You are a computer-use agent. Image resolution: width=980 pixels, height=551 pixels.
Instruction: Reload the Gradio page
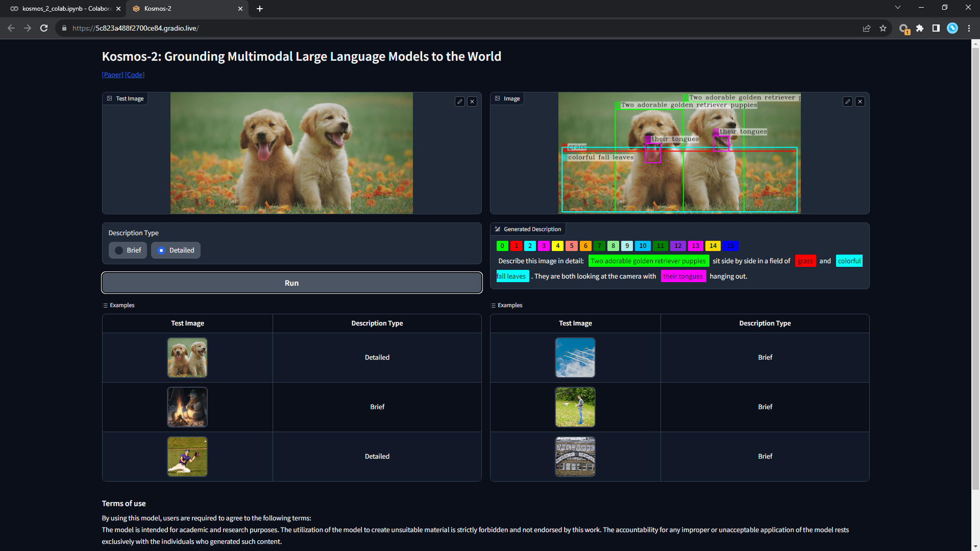point(44,29)
